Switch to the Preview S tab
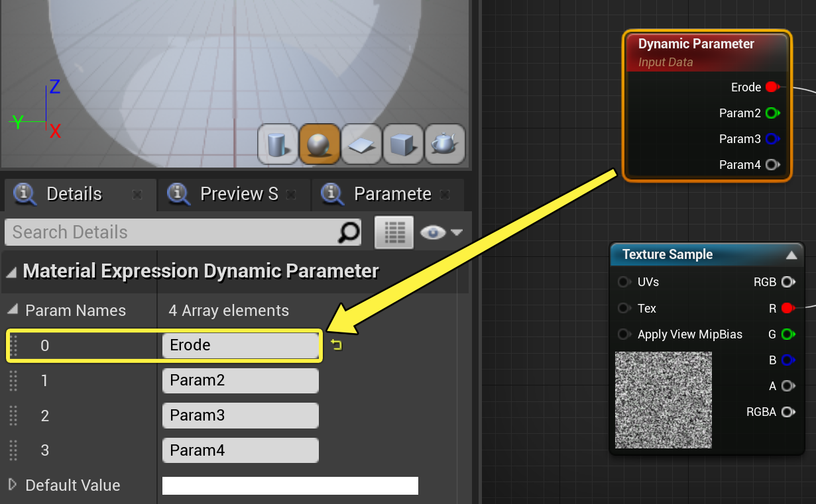 pos(239,194)
